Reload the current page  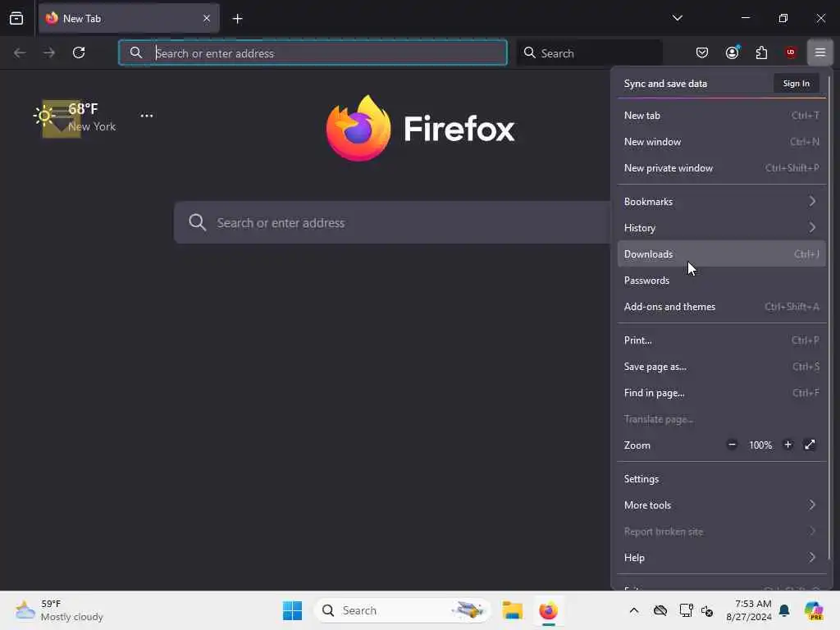(79, 52)
